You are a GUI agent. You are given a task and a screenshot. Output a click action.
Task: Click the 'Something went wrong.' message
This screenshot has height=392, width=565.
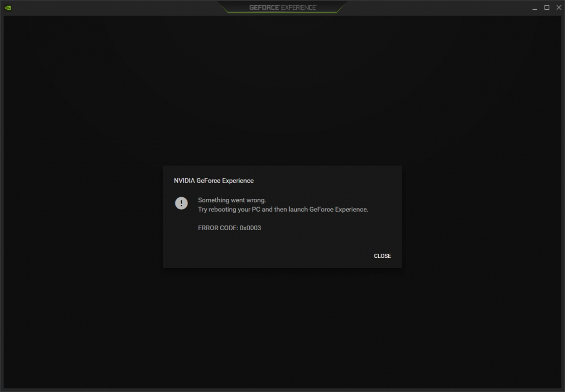pos(232,200)
